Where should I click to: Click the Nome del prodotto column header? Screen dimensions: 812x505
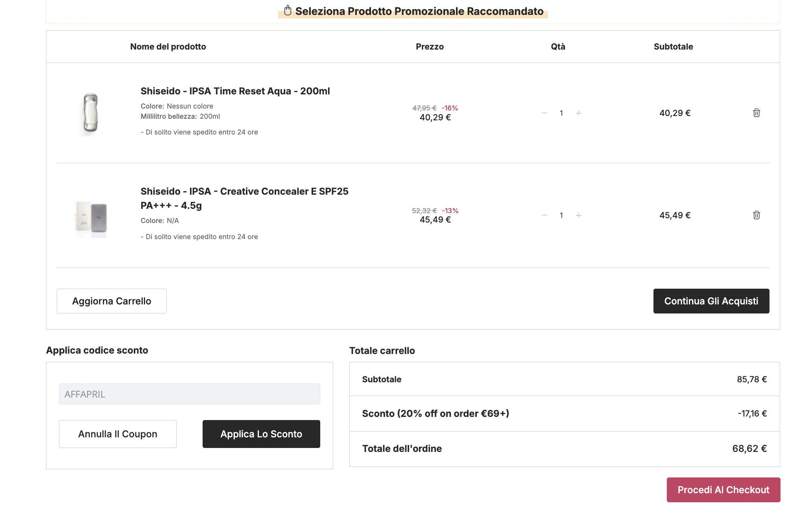(168, 46)
